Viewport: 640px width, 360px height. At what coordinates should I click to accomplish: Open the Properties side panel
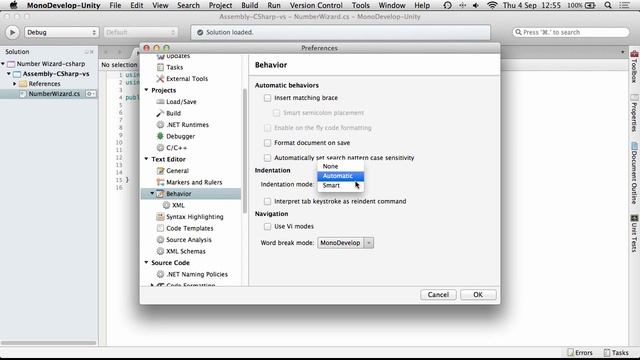[x=634, y=113]
